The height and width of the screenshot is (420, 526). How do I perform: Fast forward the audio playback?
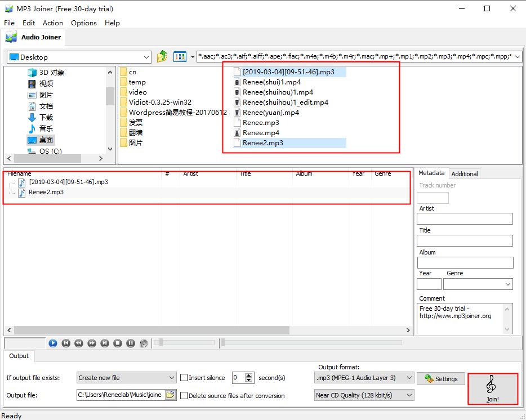click(x=92, y=343)
